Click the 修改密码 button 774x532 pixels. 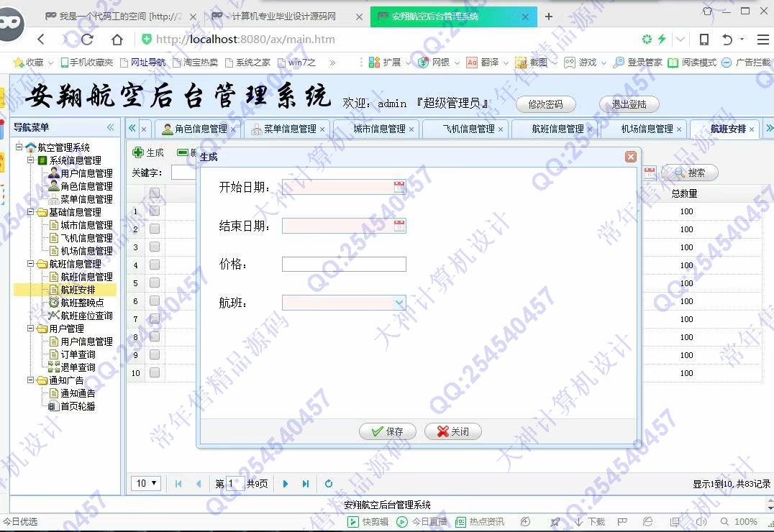pyautogui.click(x=545, y=104)
